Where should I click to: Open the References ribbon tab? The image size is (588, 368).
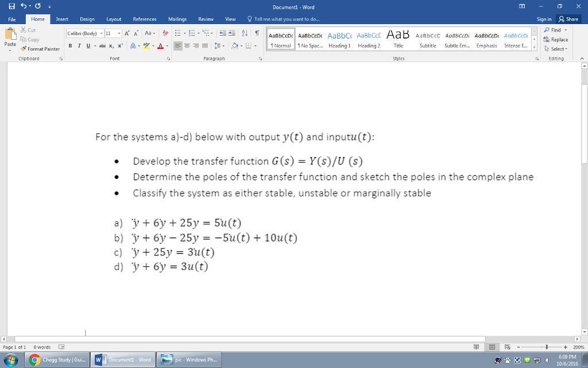pos(145,19)
